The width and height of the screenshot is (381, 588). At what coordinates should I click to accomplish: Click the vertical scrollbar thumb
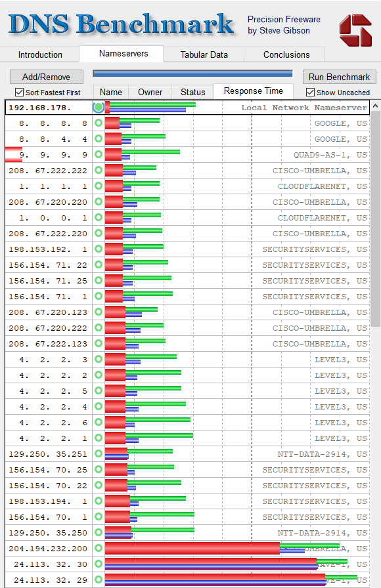(375, 219)
